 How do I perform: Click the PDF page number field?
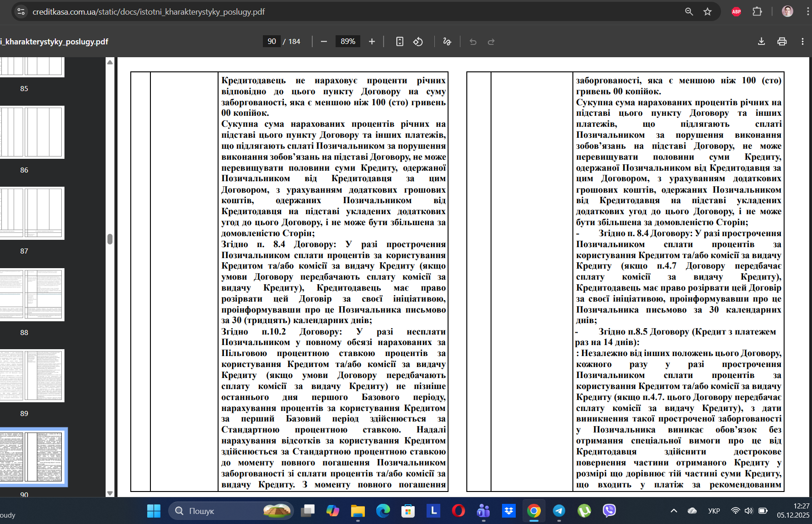(x=272, y=42)
